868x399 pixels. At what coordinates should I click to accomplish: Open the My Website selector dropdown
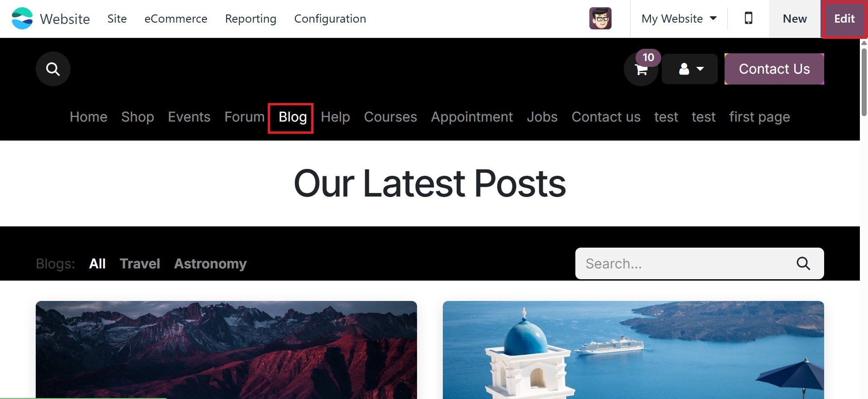pyautogui.click(x=679, y=19)
